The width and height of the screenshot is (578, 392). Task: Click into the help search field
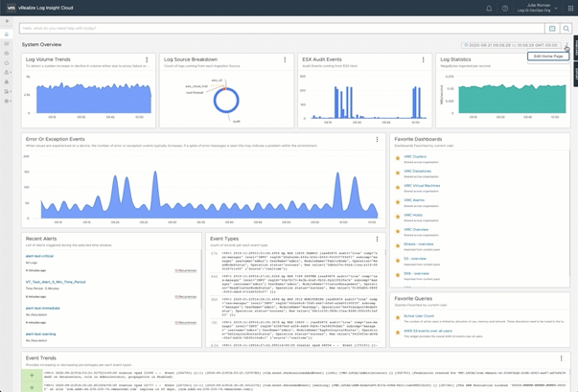coord(278,29)
